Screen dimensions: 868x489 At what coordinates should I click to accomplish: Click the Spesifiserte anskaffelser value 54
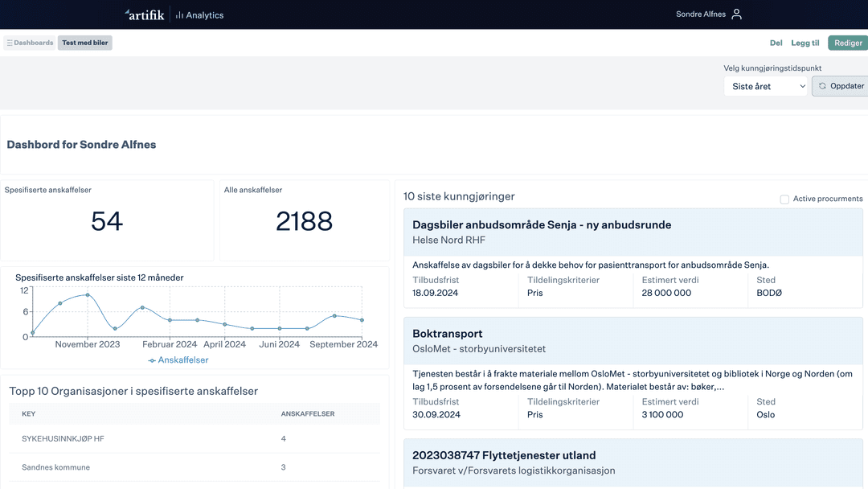pos(107,221)
